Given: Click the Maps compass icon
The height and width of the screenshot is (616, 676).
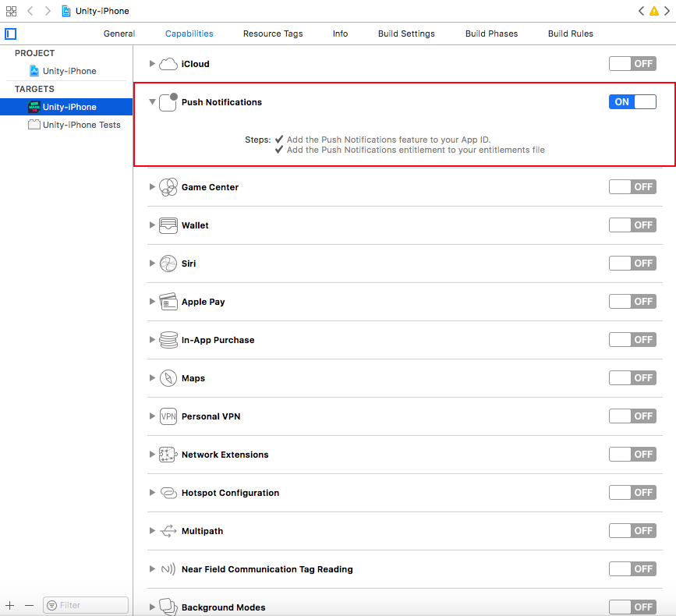Looking at the screenshot, I should pos(168,378).
